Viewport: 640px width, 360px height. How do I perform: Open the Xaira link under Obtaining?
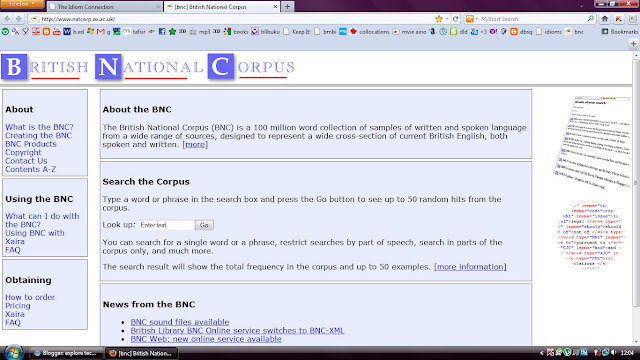click(x=15, y=314)
